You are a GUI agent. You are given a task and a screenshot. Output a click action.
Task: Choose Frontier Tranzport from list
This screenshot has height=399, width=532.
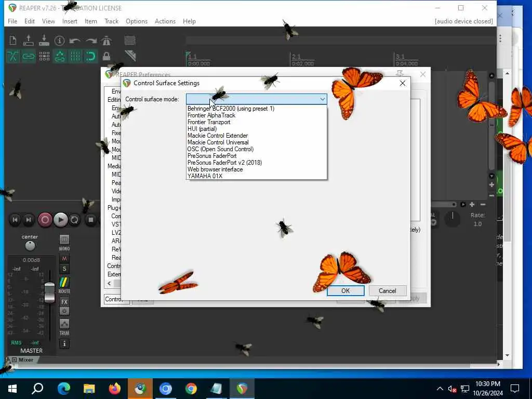[x=257, y=122]
